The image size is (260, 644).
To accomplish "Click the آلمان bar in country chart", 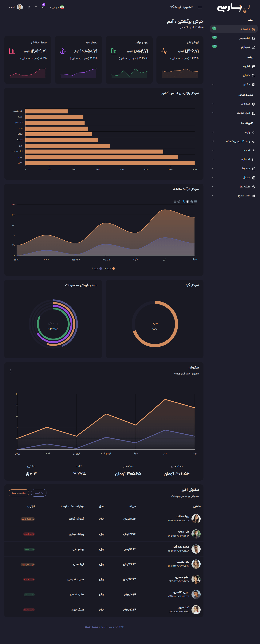I will [x=110, y=163].
